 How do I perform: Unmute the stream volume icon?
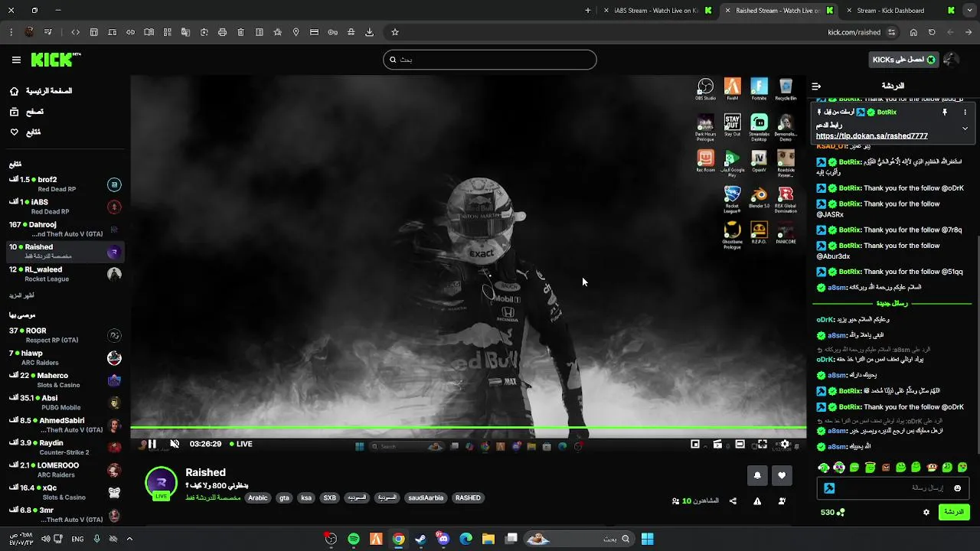tap(175, 444)
